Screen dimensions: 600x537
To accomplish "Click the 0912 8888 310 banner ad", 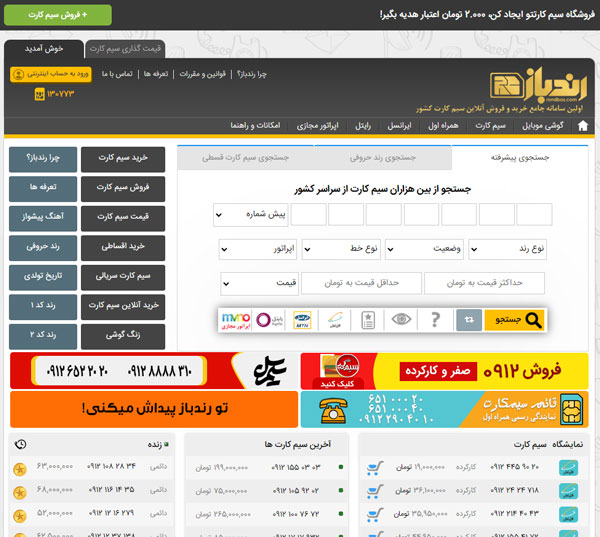I will point(154,371).
